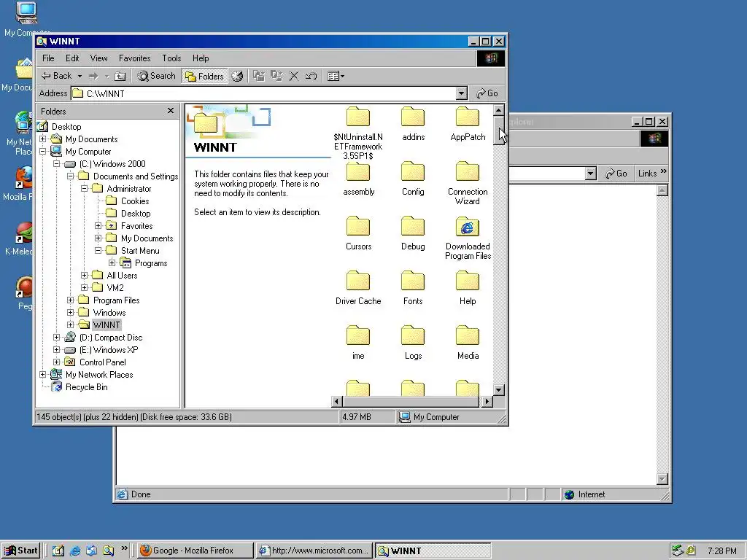Open the Edit menu
The height and width of the screenshot is (560, 747).
tap(72, 58)
